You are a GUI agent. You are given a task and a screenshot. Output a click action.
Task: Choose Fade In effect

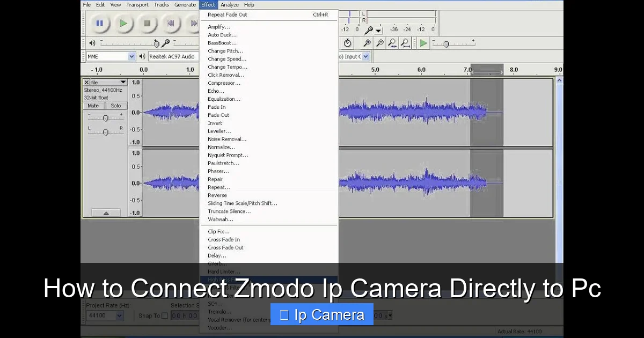269,107
